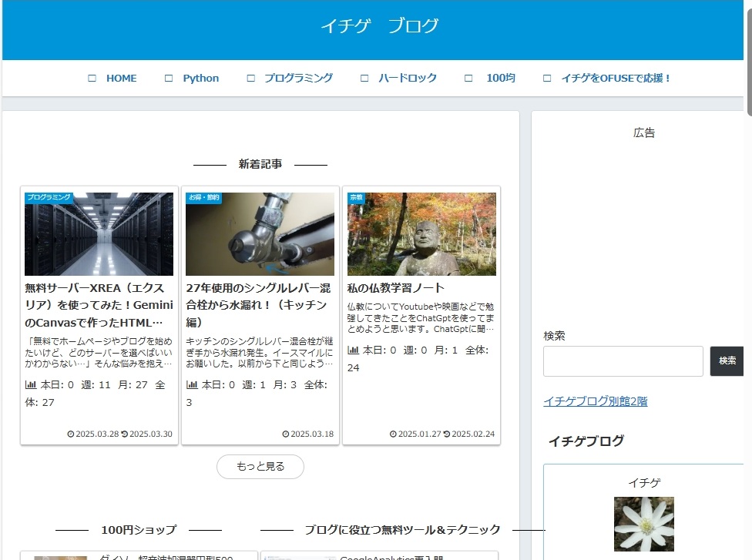752x560 pixels.
Task: Click the square icon beside ハードロック nav item
Action: coord(363,78)
